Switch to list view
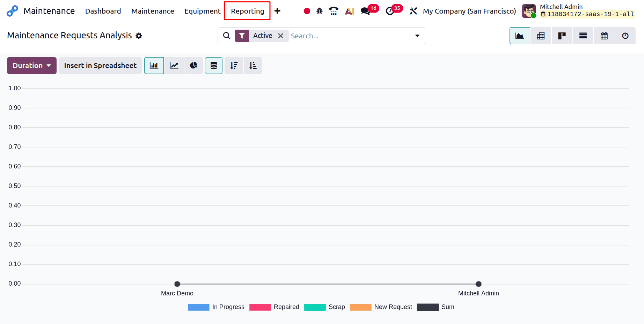The image size is (644, 324). point(583,36)
